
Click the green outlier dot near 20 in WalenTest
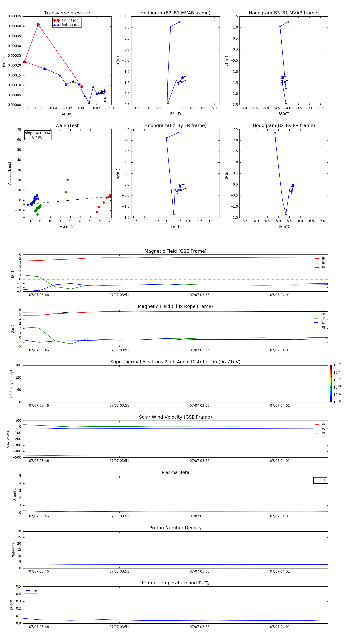(67, 180)
